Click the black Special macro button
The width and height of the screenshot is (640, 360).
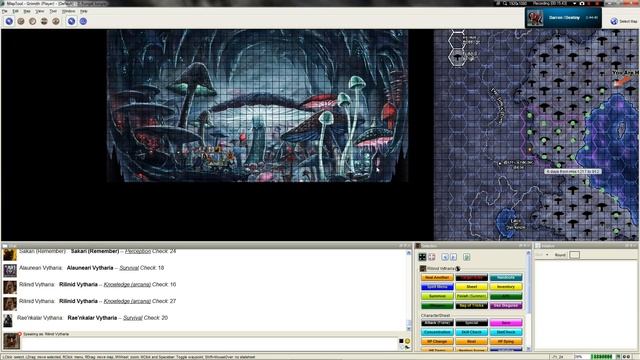click(471, 323)
